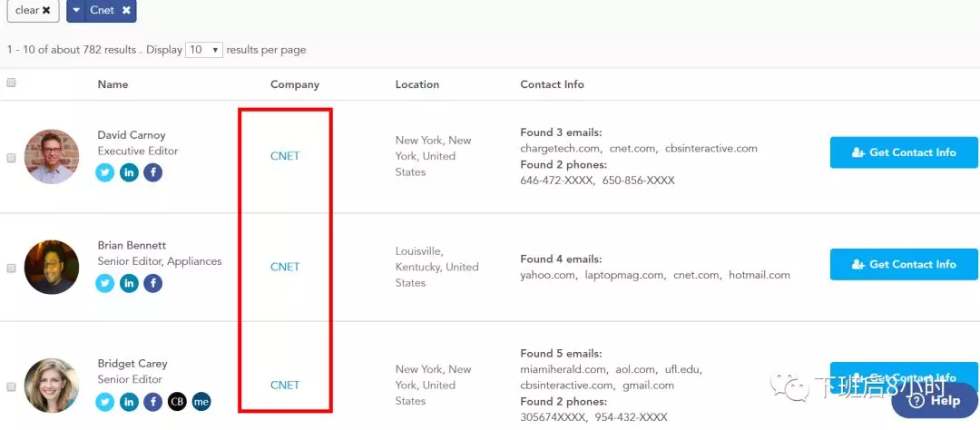Viewport: 980px width, 430px height.
Task: Click the clear filters button
Action: [33, 10]
